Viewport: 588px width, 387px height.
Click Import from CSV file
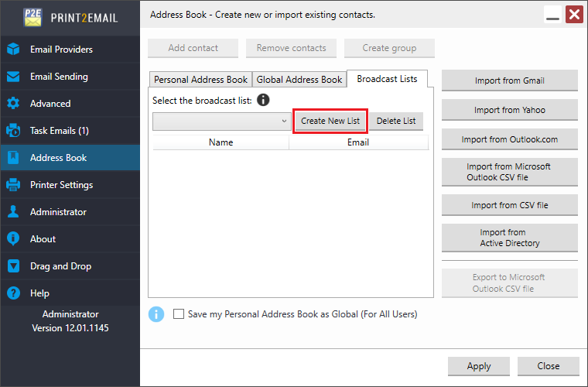point(510,205)
